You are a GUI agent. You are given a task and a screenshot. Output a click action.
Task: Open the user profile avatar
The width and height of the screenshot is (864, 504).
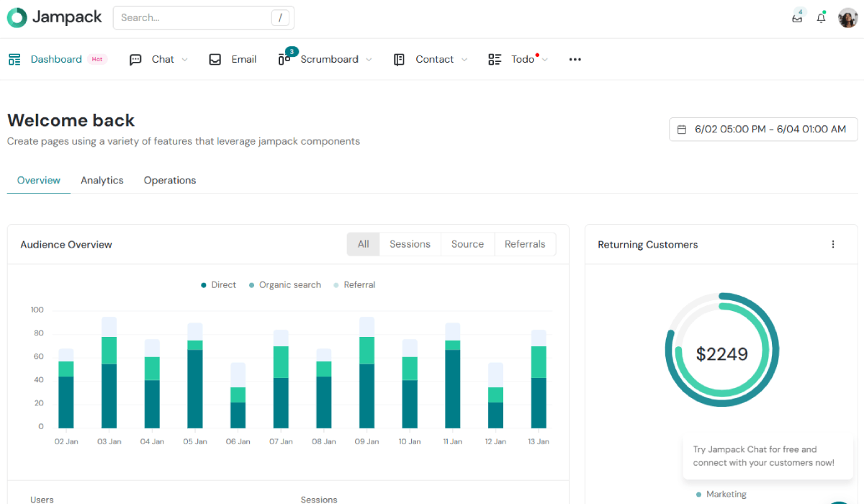point(847,18)
